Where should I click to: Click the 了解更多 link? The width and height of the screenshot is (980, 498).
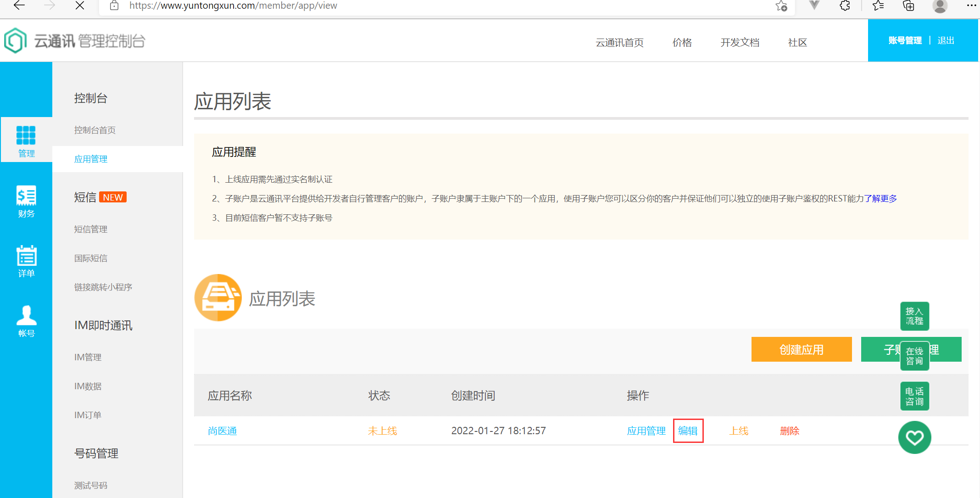click(x=880, y=199)
